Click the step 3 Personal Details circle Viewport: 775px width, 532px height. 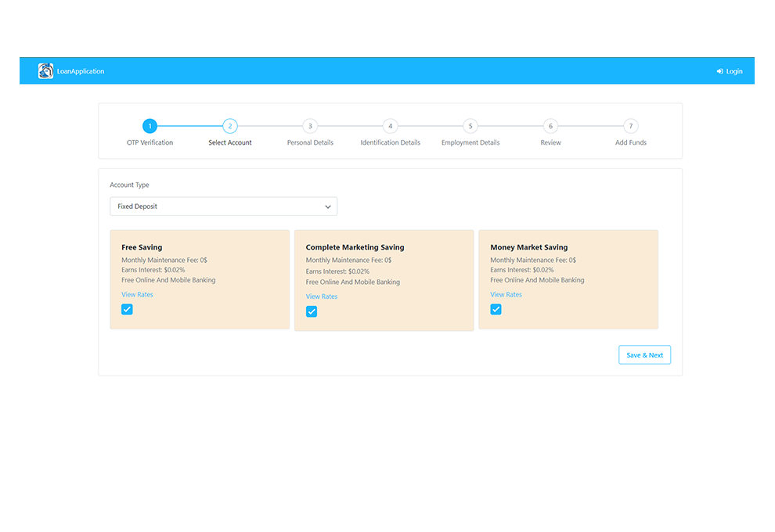[x=310, y=125]
